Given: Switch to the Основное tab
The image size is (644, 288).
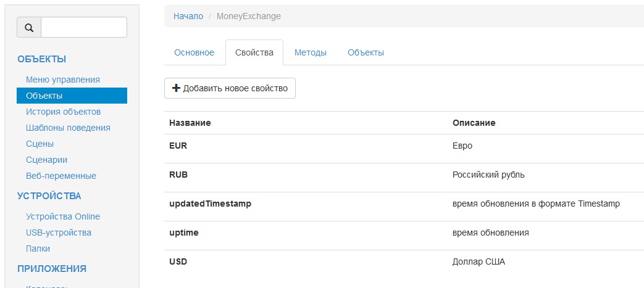Looking at the screenshot, I should tap(194, 52).
